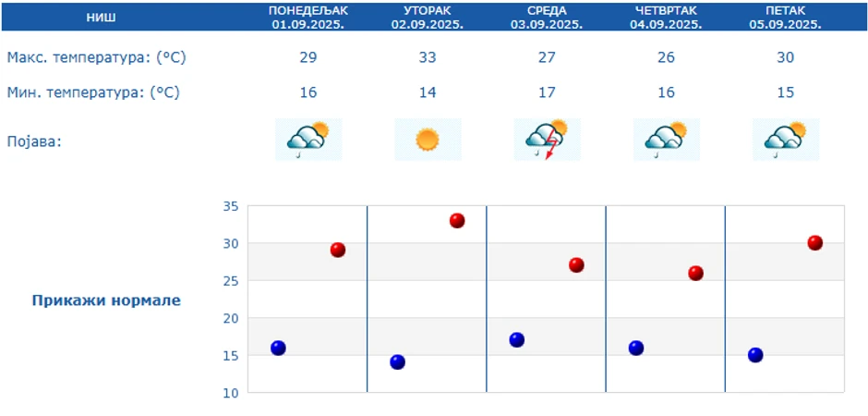Click Wednesday's red max temperature dot

tap(577, 265)
